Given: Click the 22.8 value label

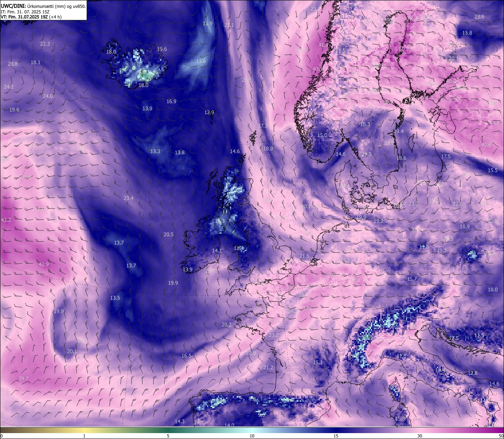Looking at the screenshot, I should (x=251, y=353).
